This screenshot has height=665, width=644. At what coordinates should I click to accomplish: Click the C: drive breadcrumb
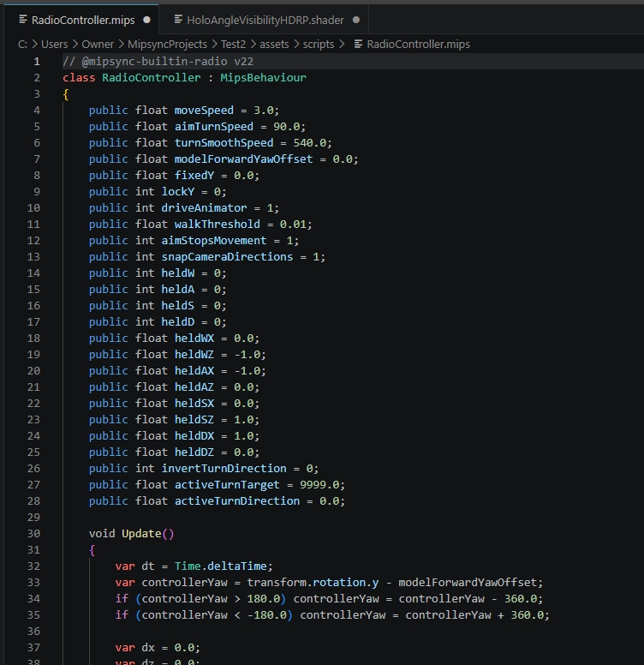pos(22,44)
